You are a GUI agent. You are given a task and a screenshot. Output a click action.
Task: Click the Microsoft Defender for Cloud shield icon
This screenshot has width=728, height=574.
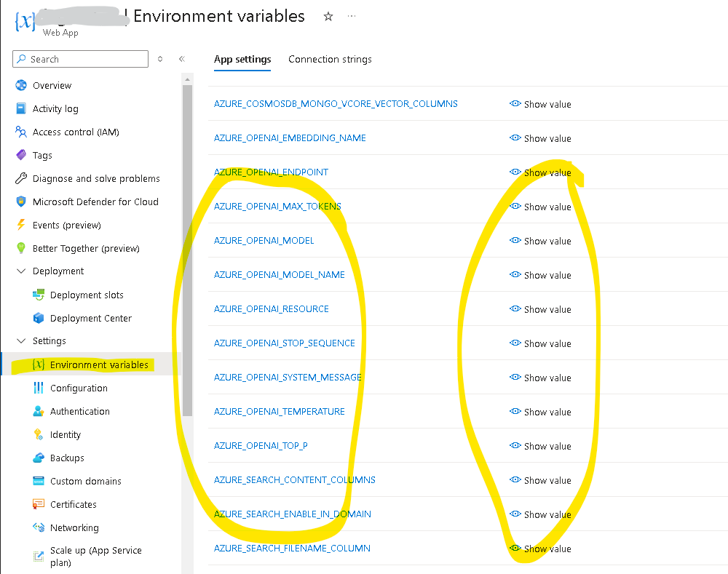point(21,202)
